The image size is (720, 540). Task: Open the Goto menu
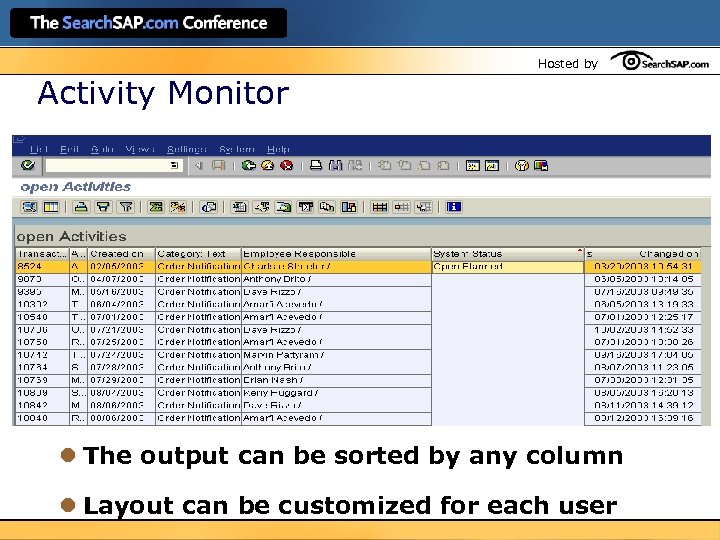[x=102, y=149]
